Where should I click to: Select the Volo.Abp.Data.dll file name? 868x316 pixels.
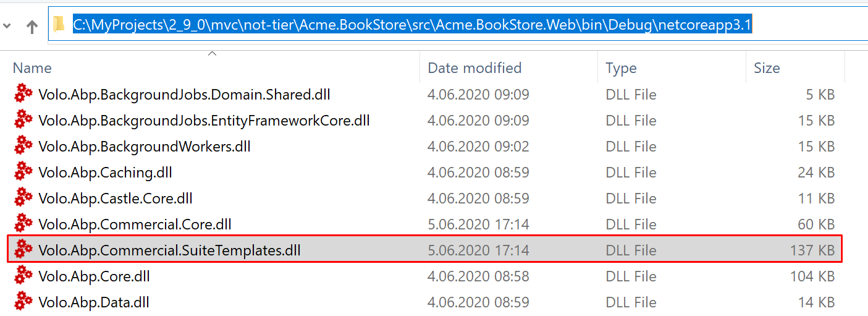[94, 302]
